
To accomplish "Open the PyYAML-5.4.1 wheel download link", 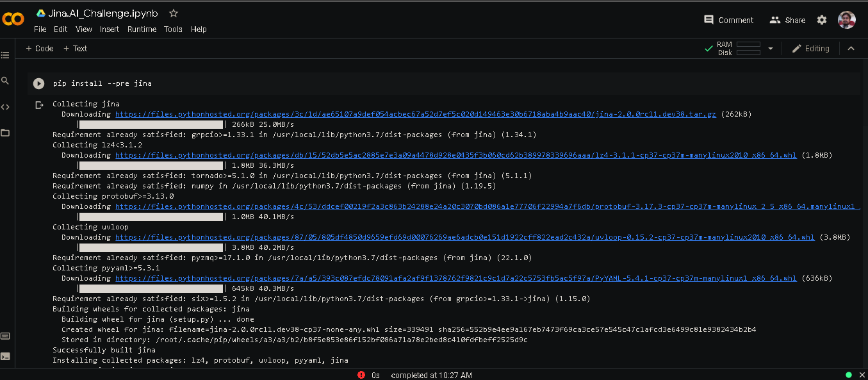I will click(456, 278).
